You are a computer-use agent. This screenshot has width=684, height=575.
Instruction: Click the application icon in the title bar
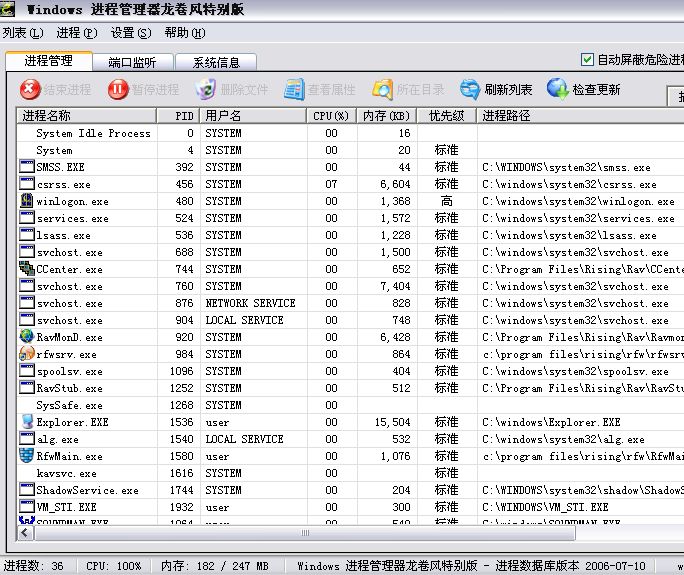click(7, 9)
